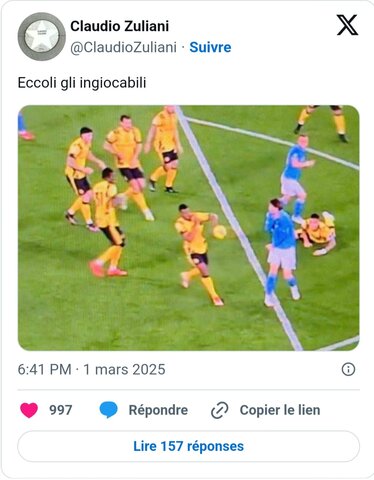The height and width of the screenshot is (480, 374).
Task: Click the fallen player lying on the grass
Action: (x=316, y=233)
